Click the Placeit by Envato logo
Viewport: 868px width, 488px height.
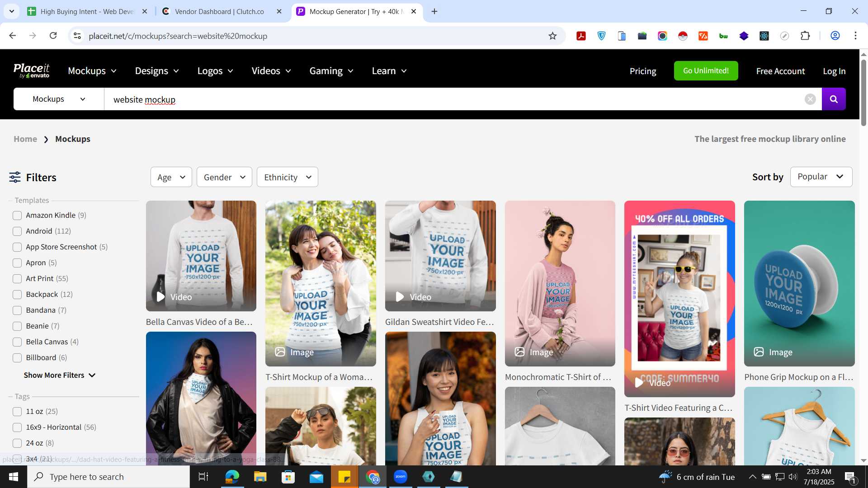(32, 70)
